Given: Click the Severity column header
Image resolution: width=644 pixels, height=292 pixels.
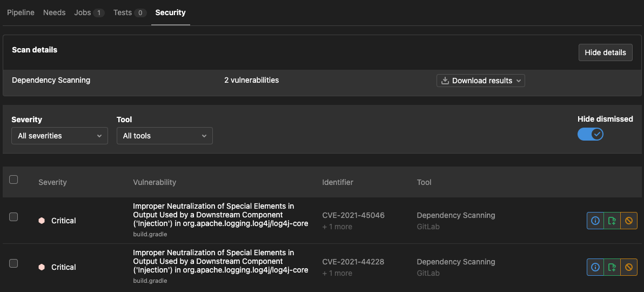Looking at the screenshot, I should click(x=52, y=182).
